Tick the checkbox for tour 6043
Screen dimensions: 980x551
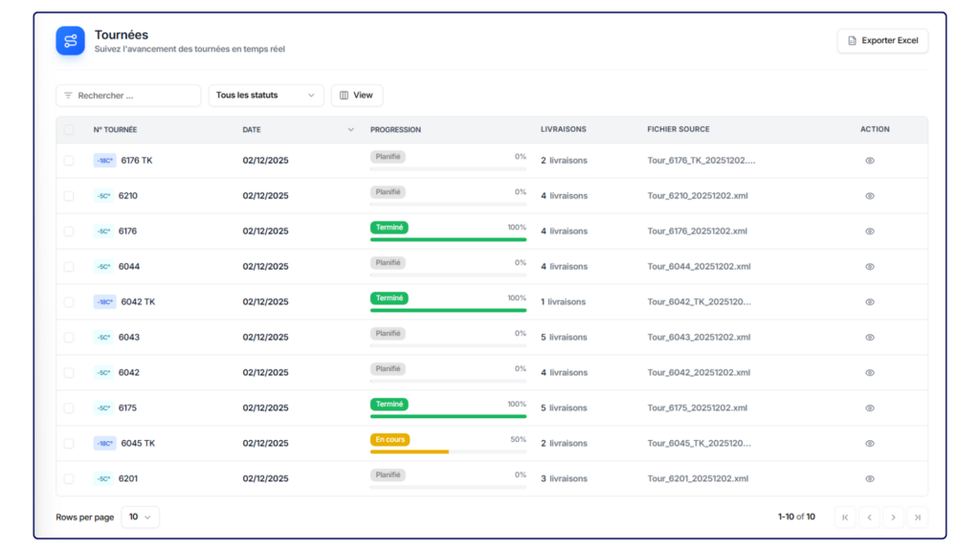coord(68,338)
